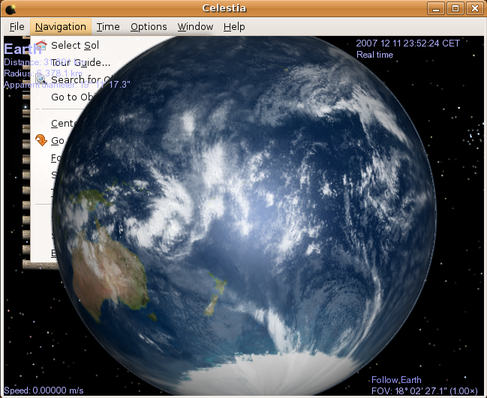
Task: Click the Celestia app icon in title bar
Action: (10, 9)
